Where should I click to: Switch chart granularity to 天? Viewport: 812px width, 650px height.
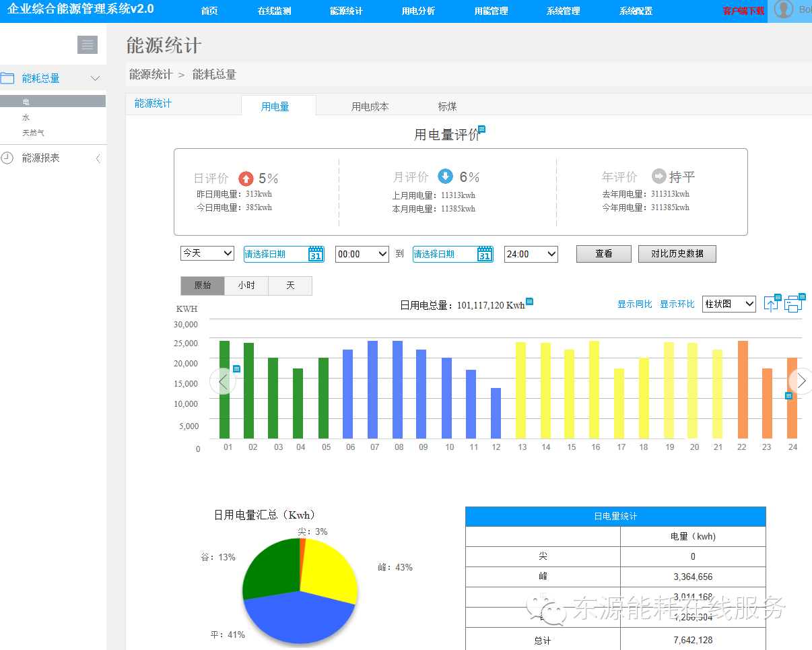tap(290, 286)
